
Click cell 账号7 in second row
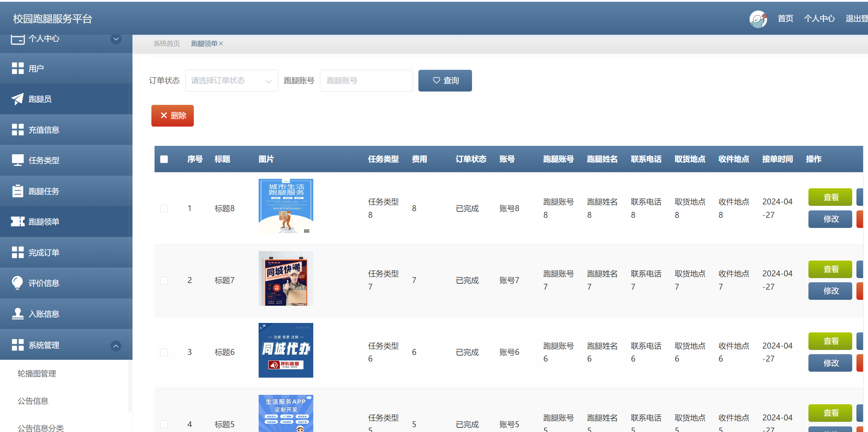click(x=509, y=280)
